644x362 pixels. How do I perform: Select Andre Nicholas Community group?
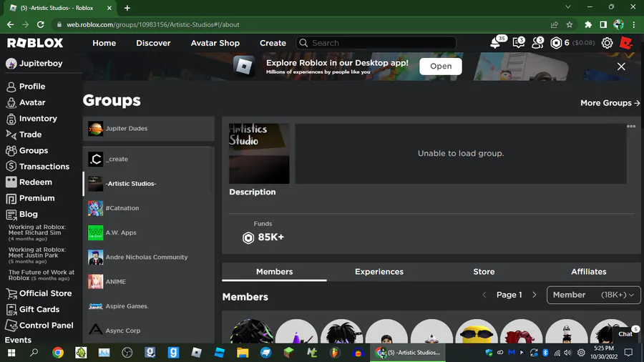click(x=147, y=258)
